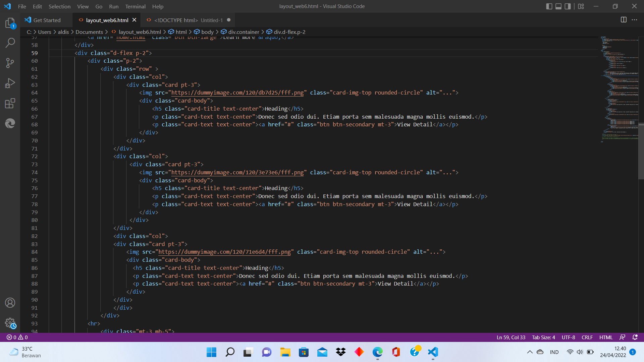
Task: Open the Extensions view
Action: click(10, 103)
